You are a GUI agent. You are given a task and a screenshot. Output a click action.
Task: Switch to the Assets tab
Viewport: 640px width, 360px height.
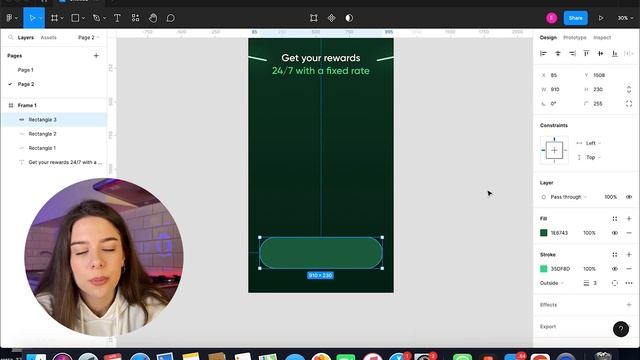pos(48,38)
